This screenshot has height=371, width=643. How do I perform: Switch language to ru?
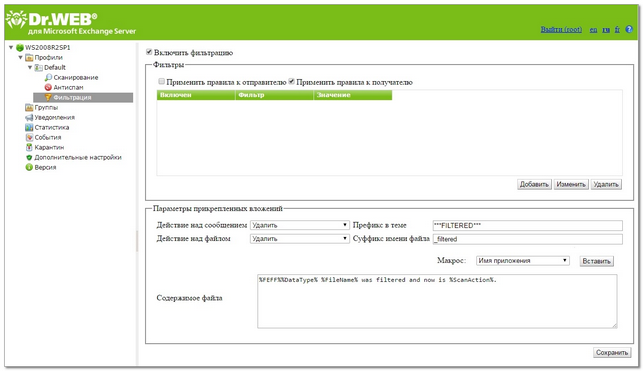(x=606, y=30)
